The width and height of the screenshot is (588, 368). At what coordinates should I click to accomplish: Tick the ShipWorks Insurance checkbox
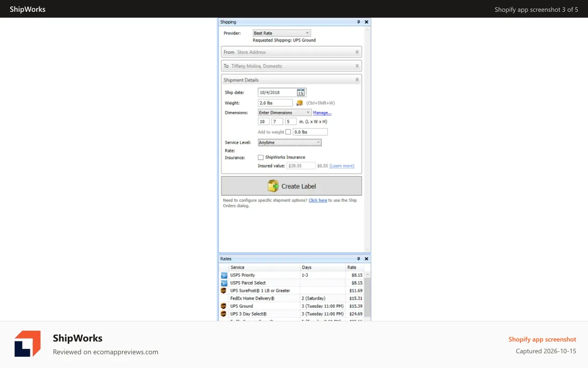[261, 158]
